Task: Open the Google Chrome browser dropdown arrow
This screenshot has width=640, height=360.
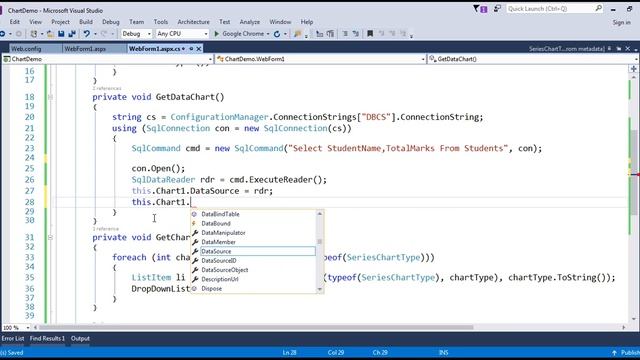Action: [268, 34]
